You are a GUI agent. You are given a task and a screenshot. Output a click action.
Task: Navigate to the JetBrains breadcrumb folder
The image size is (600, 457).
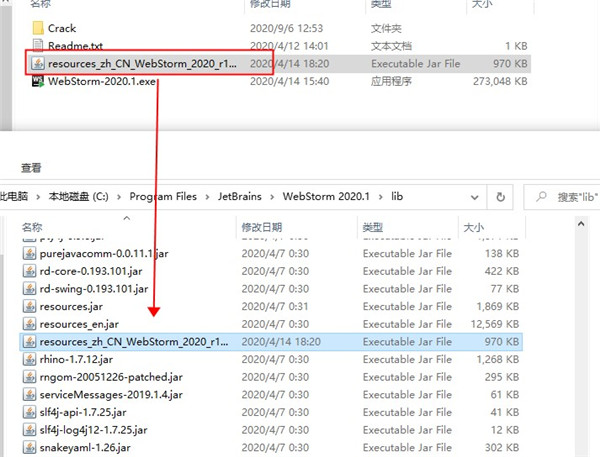pos(244,196)
